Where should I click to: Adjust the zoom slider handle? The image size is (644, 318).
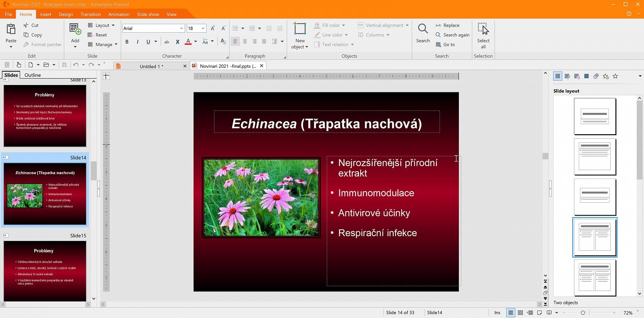pyautogui.click(x=582, y=312)
